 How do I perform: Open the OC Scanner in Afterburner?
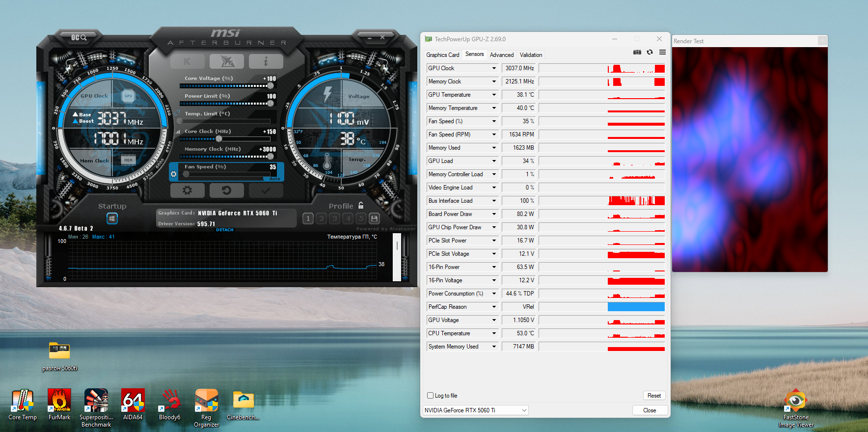pos(79,37)
